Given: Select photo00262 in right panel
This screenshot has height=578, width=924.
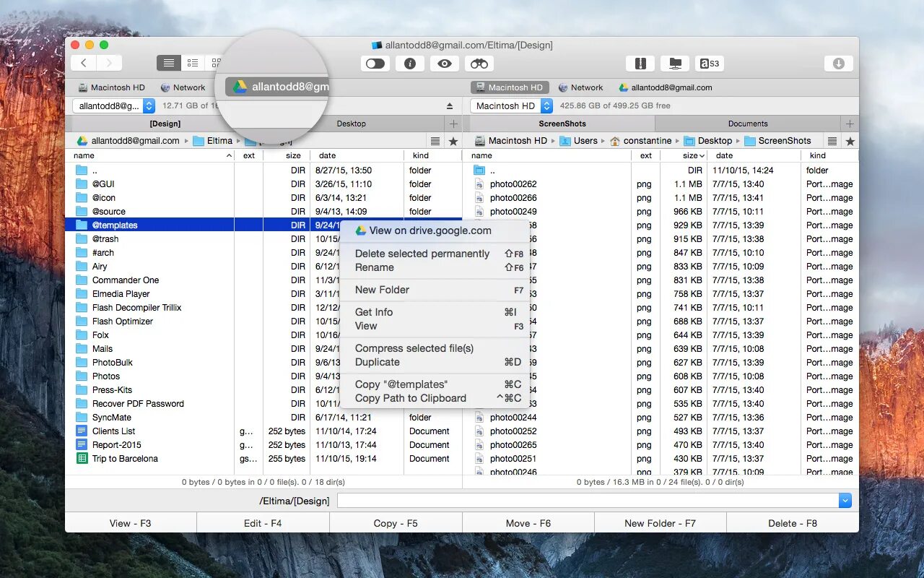Looking at the screenshot, I should tap(661, 184).
